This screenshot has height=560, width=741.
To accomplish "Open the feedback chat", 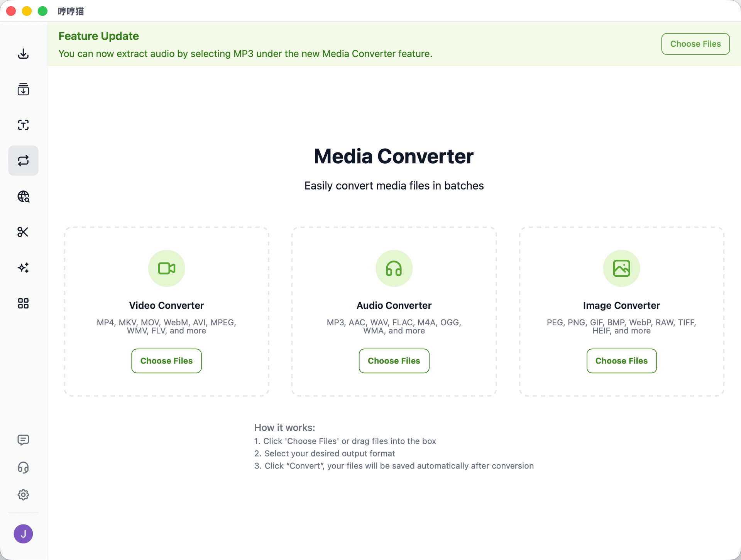I will [x=23, y=440].
